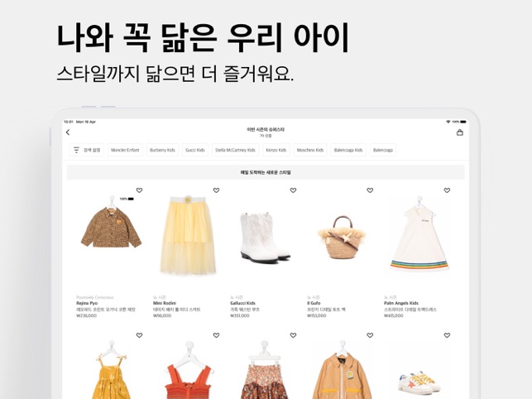Add Il Gufo straw bag to wishlist
The width and height of the screenshot is (532, 399).
click(x=370, y=190)
